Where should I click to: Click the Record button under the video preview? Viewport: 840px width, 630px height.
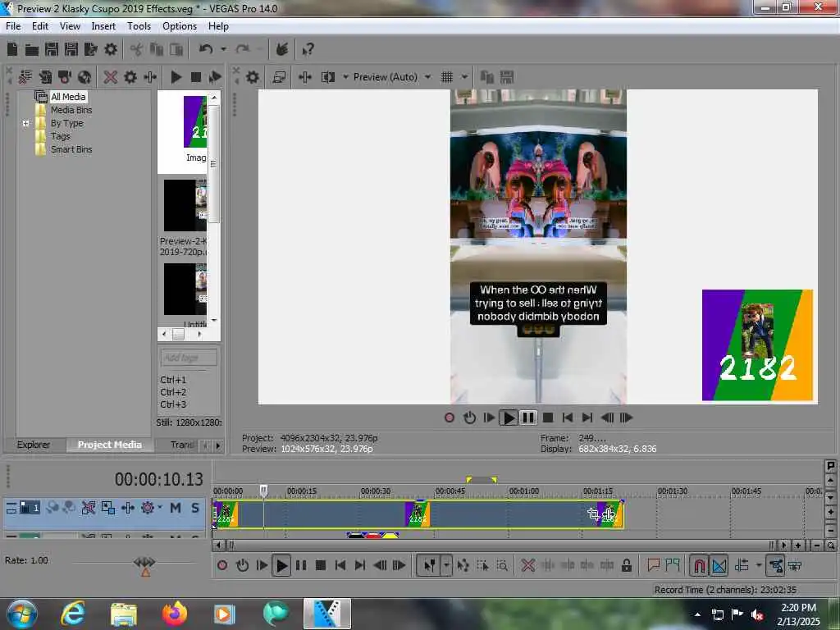tap(450, 418)
